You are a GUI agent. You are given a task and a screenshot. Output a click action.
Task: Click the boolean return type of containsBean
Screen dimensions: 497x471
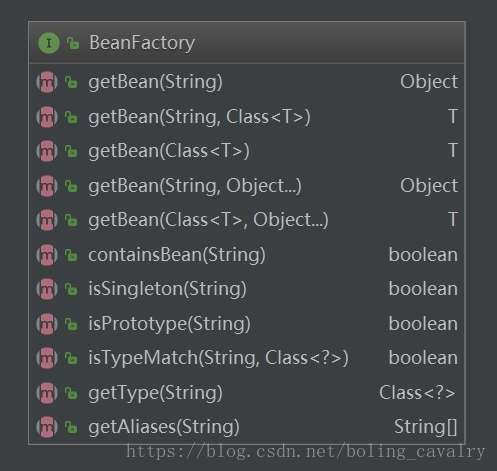coord(423,255)
